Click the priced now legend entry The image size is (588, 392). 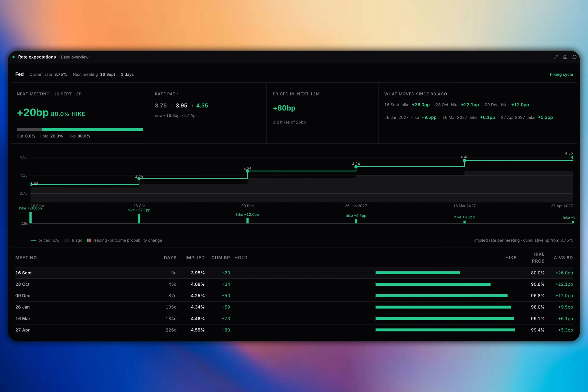pos(45,240)
